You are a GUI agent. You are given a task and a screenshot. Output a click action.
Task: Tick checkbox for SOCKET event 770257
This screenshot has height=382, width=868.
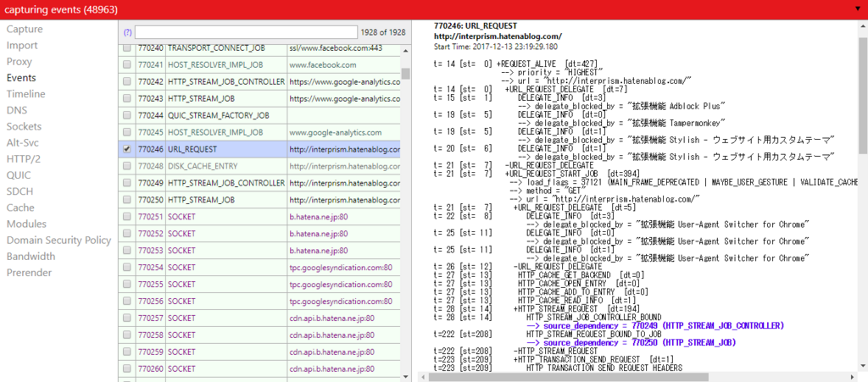[x=127, y=317]
